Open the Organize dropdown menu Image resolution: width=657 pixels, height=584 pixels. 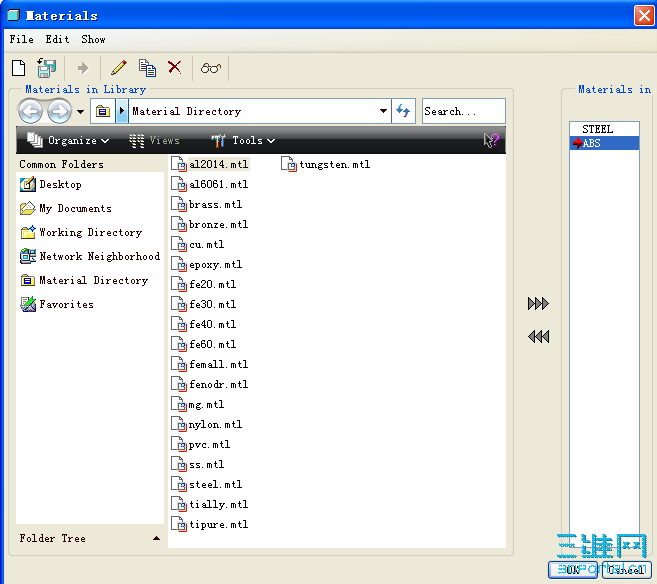[x=68, y=140]
